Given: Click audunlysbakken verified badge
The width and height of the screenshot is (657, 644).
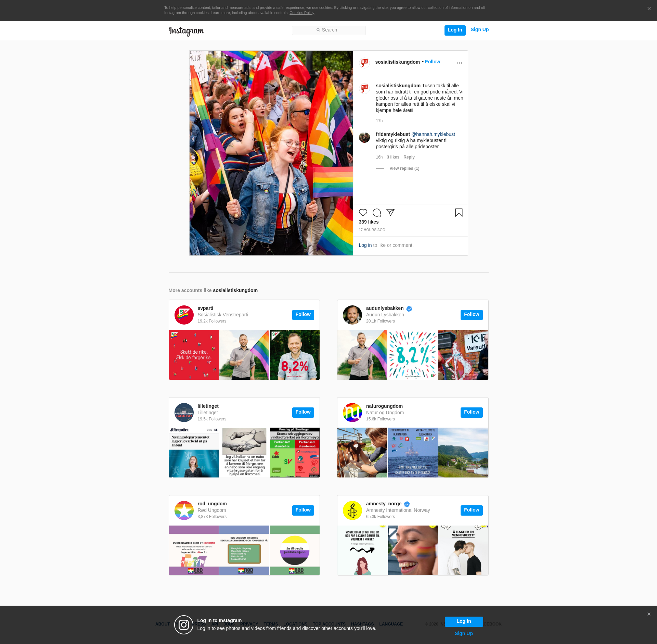Looking at the screenshot, I should 409,309.
